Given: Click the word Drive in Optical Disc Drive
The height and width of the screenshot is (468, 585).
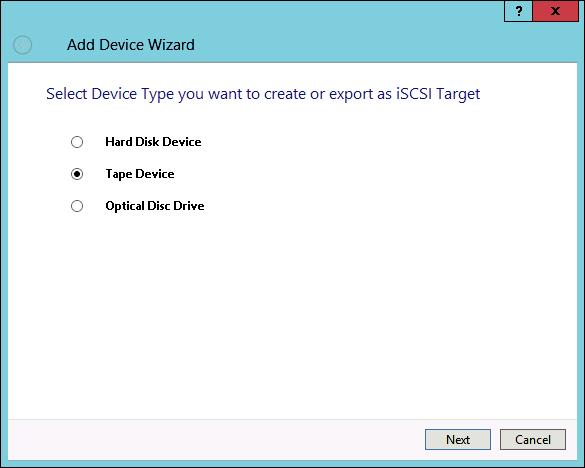Looking at the screenshot, I should click(x=189, y=206).
